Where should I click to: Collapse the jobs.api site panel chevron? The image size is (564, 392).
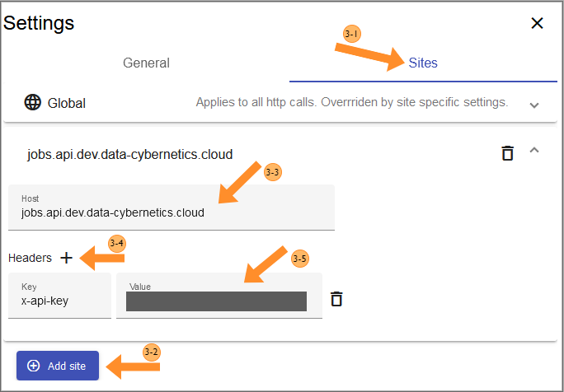pyautogui.click(x=533, y=152)
